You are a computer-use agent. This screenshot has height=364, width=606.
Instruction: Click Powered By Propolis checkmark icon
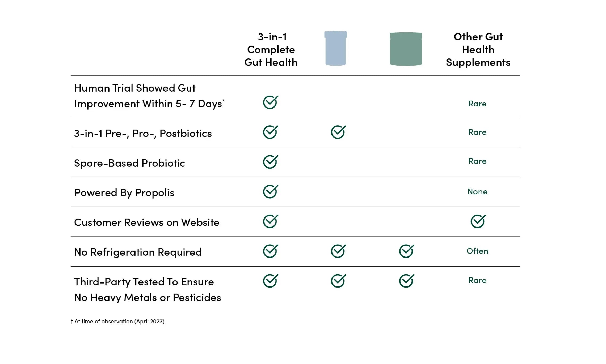(270, 192)
